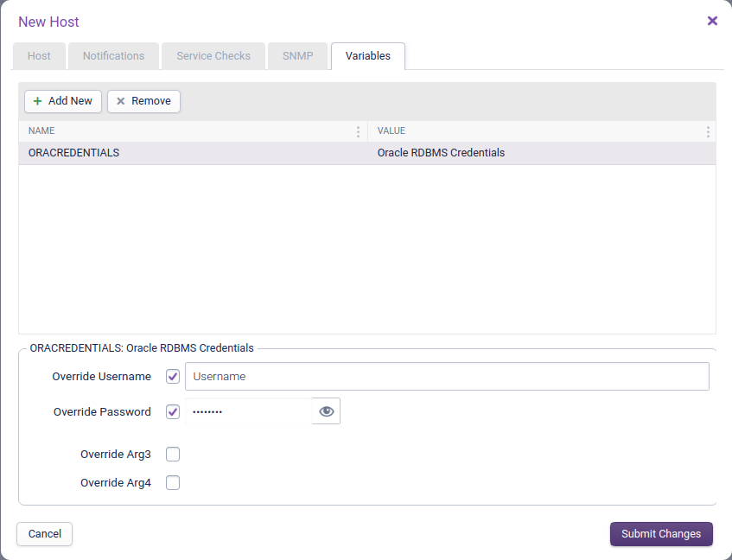This screenshot has width=732, height=560.
Task: Close the New Host dialog
Action: click(712, 21)
